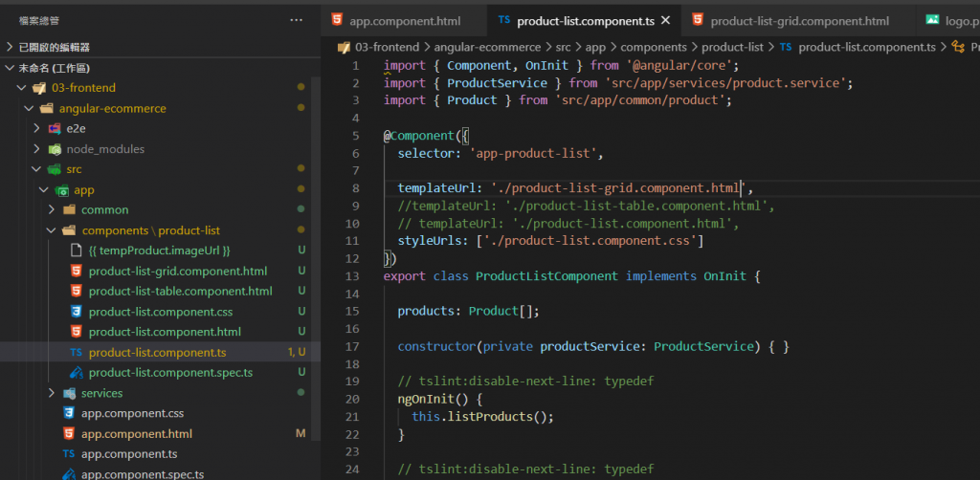Expand the services folder chevron
Viewport: 980px width, 480px height.
point(52,393)
